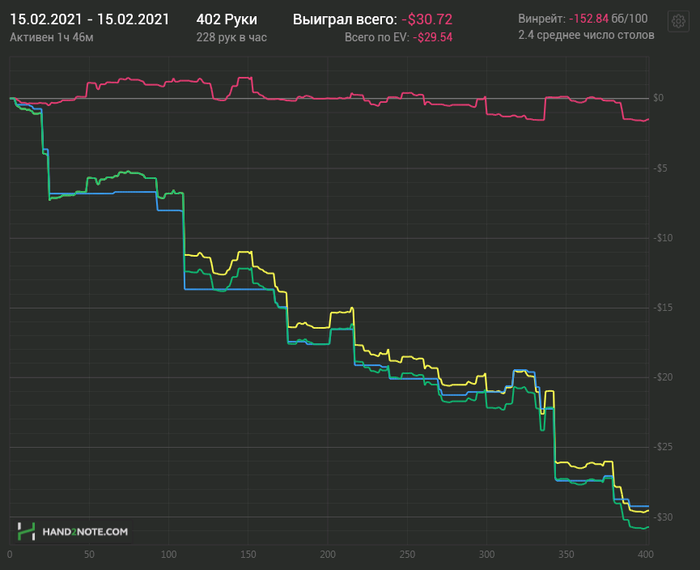Click the 350 tick on the x-axis
The image size is (700, 570).
(x=566, y=554)
